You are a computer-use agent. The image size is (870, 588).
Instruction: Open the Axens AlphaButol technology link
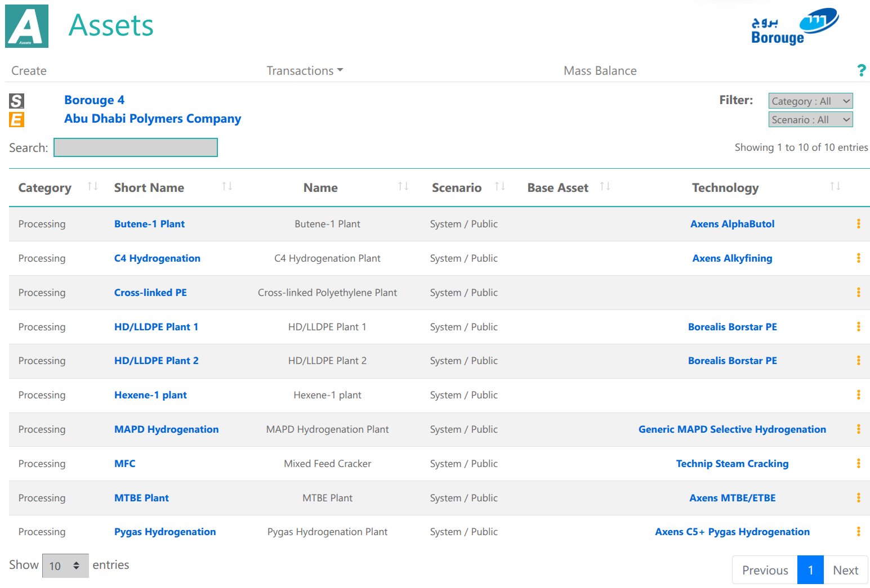pyautogui.click(x=732, y=224)
